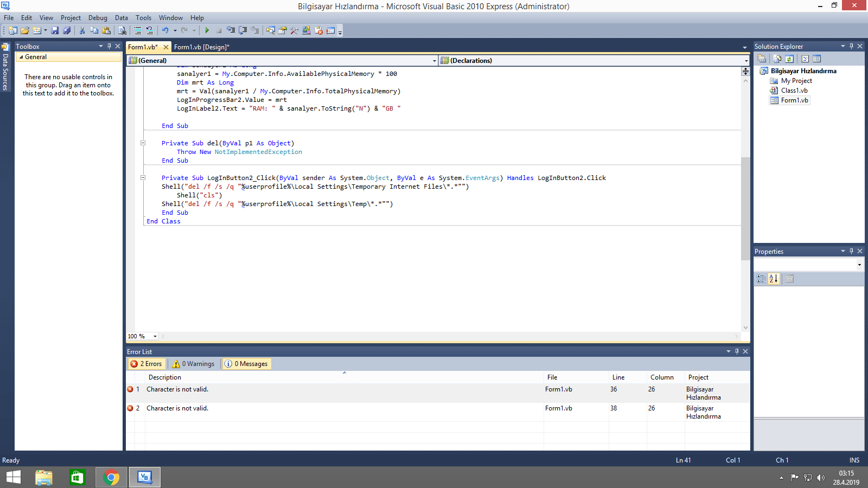Image resolution: width=868 pixels, height=488 pixels.
Task: Sort the error list by Description column
Action: pos(344,377)
